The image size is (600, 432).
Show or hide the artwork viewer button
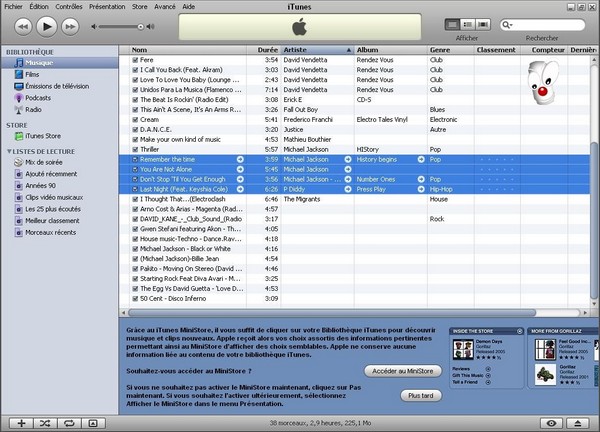click(x=93, y=423)
